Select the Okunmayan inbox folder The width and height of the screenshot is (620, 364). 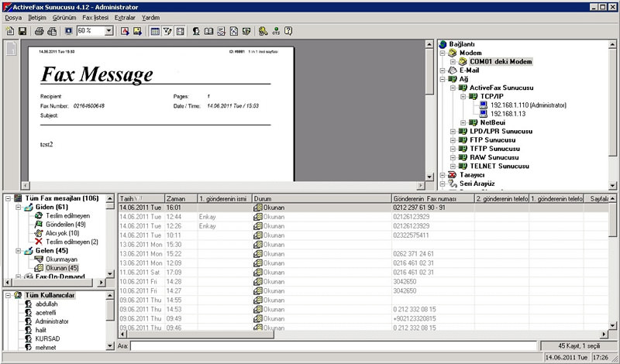(62, 259)
